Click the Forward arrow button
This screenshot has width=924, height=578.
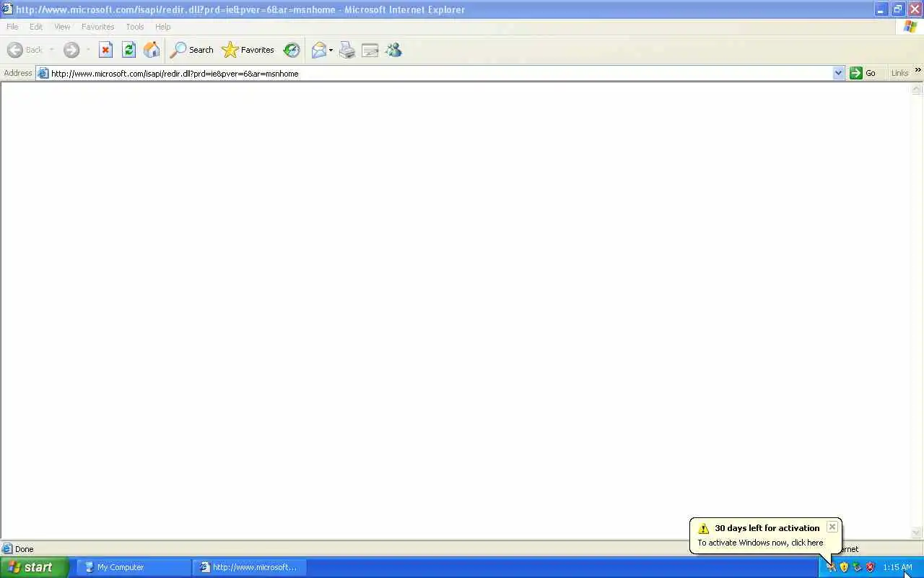point(71,50)
